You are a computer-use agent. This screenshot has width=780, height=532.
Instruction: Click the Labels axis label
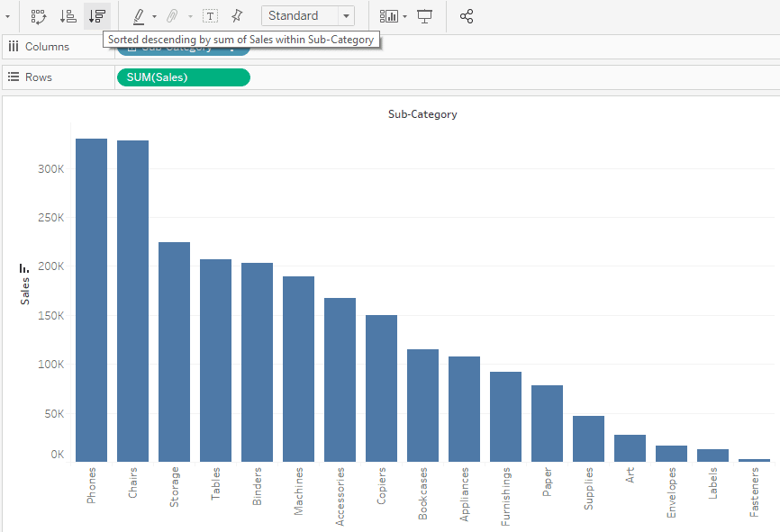point(712,482)
